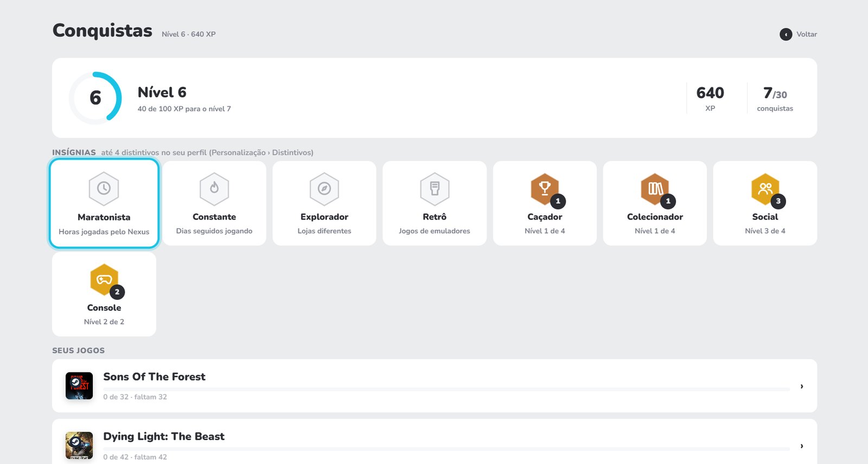Click the 'Jogos de emuladores' description

point(435,231)
